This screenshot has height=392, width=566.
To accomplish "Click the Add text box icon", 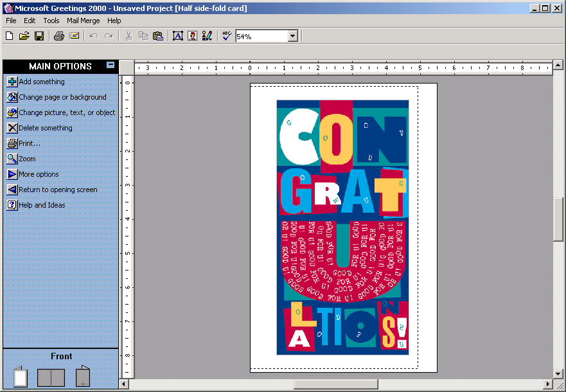I will pyautogui.click(x=177, y=36).
